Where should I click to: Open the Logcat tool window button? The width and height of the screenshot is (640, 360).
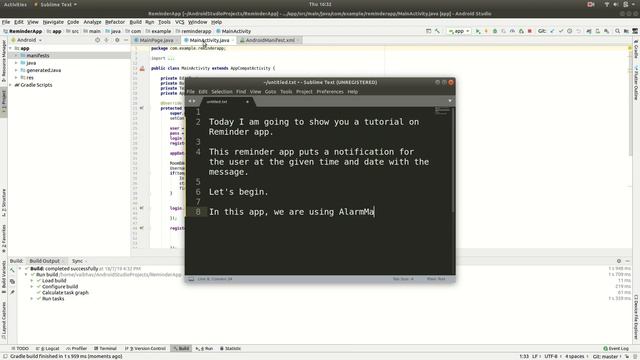pyautogui.click(x=47, y=349)
